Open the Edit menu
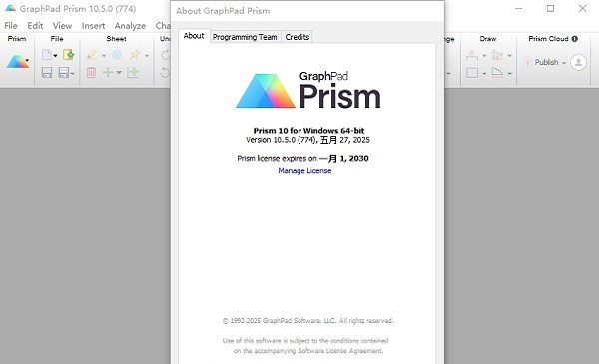 coord(35,26)
